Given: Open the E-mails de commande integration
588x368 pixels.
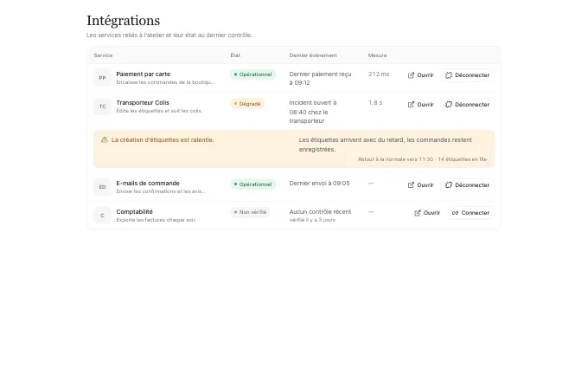Looking at the screenshot, I should pos(420,184).
